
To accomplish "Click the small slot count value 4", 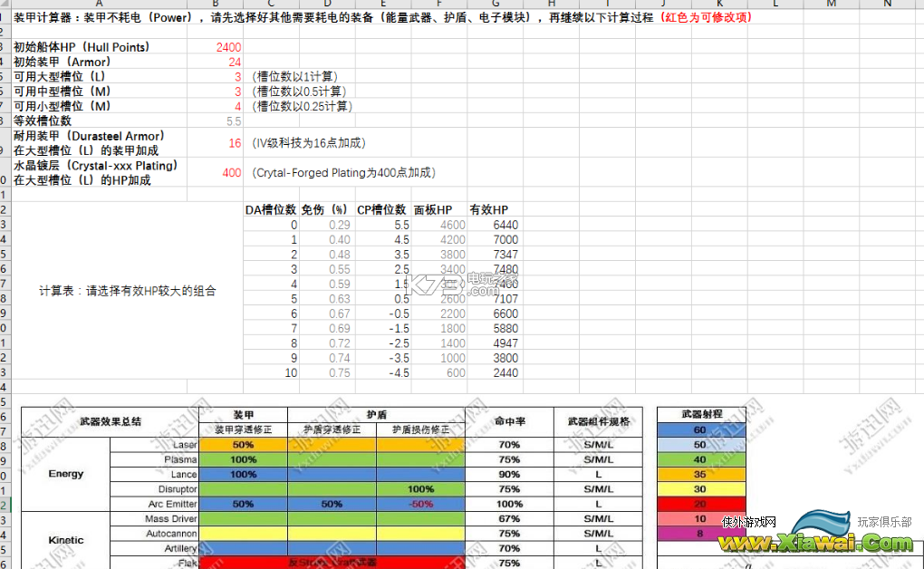I will click(237, 106).
